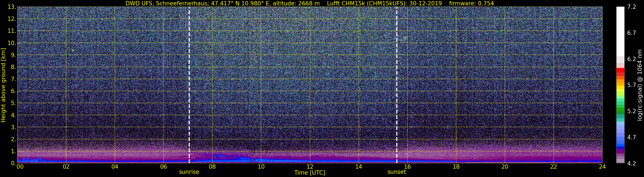Click the time axis tick label '14'
The height and width of the screenshot is (177, 644).
click(x=358, y=167)
